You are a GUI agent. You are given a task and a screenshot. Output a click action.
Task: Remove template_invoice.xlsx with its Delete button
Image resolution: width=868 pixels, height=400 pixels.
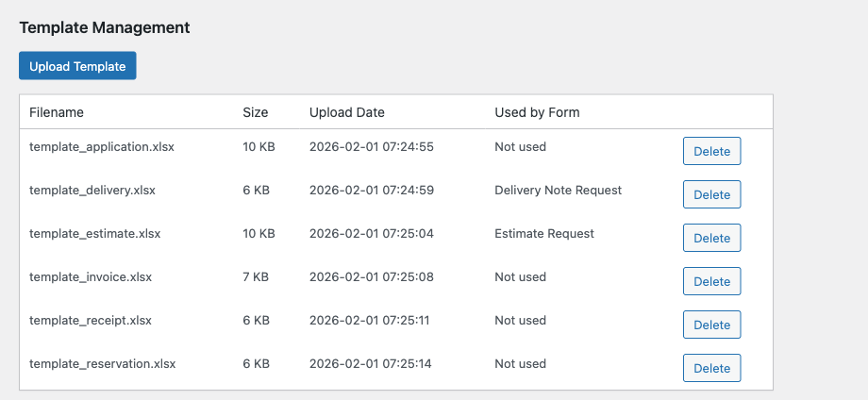coord(711,281)
